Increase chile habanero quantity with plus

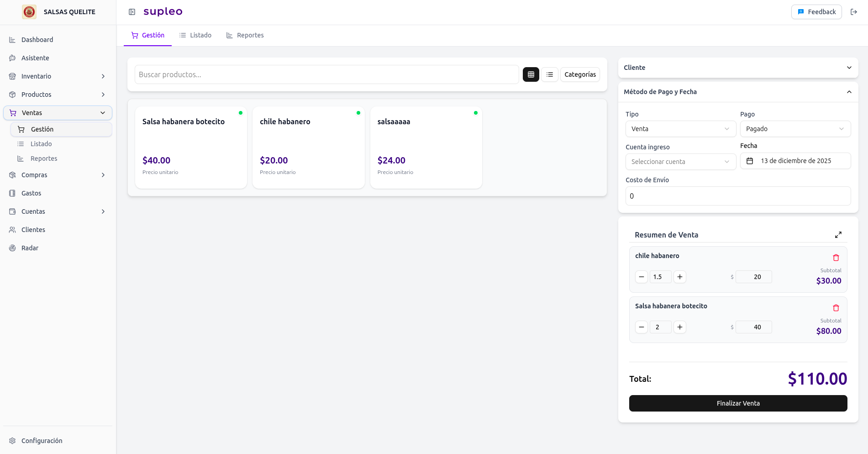pos(679,277)
